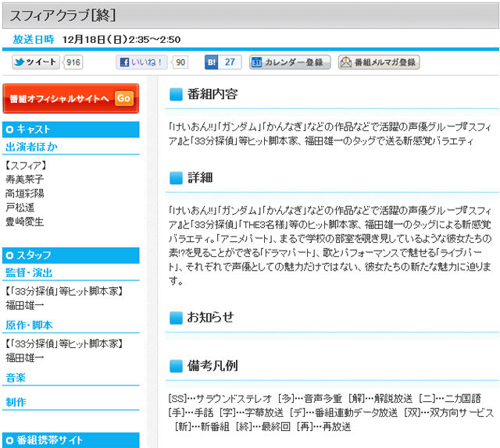Click the [字]…字幕放送 legend entry
Viewport: 500px width, 448px height.
click(x=252, y=412)
